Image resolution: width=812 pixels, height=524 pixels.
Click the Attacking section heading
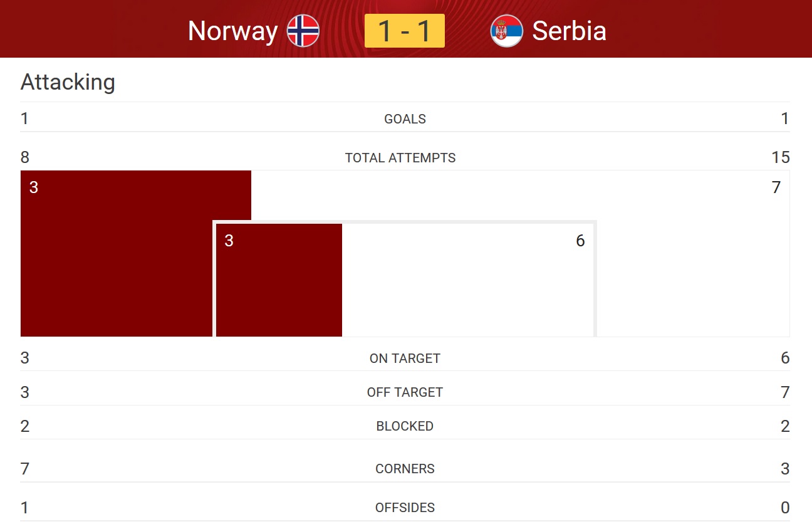(68, 82)
